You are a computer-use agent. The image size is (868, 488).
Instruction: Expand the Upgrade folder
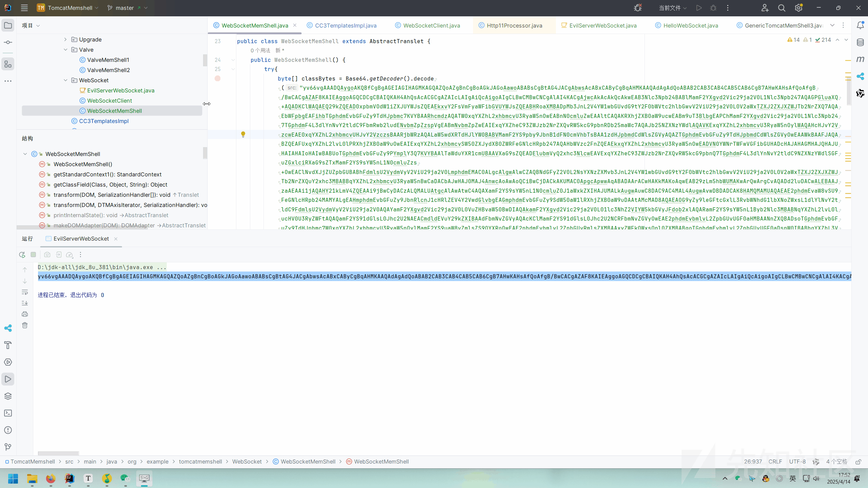coord(66,39)
